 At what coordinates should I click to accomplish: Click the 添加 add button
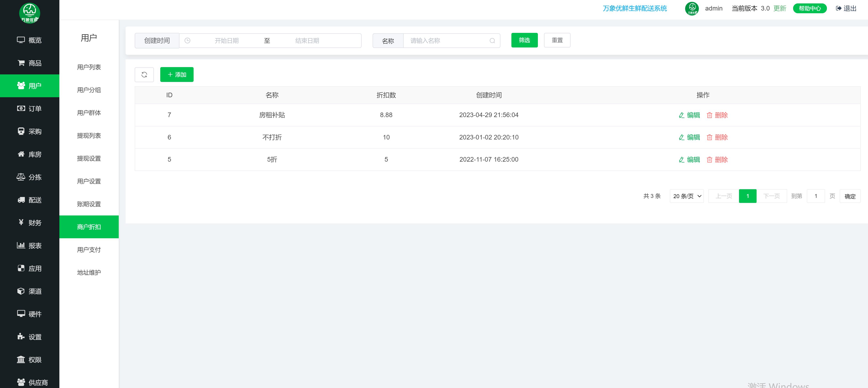coord(176,74)
